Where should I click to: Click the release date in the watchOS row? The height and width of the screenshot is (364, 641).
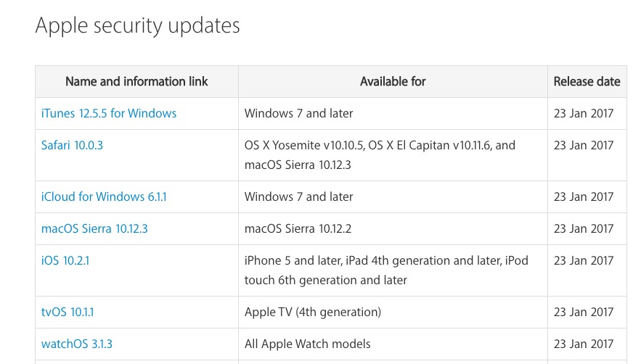click(x=584, y=344)
